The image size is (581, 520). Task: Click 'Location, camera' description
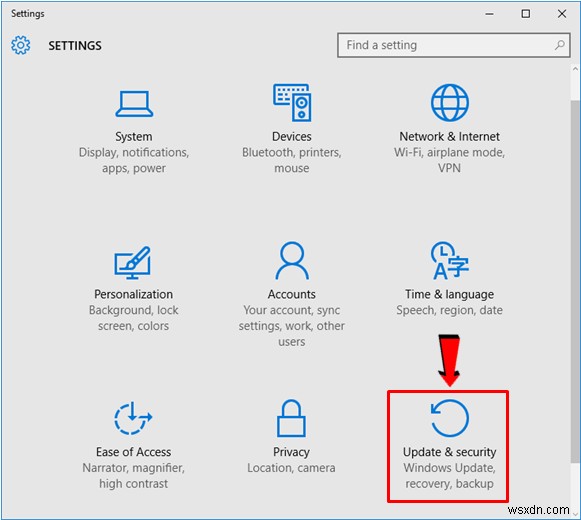291,468
